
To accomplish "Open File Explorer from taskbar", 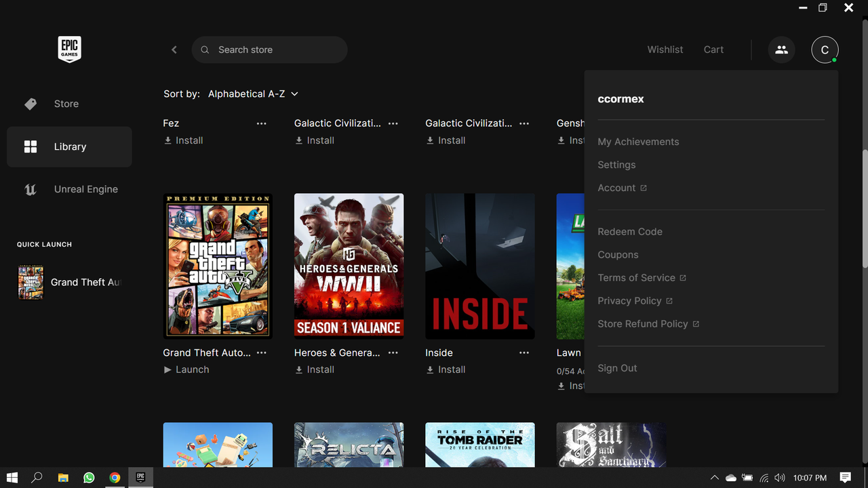I will point(63,478).
